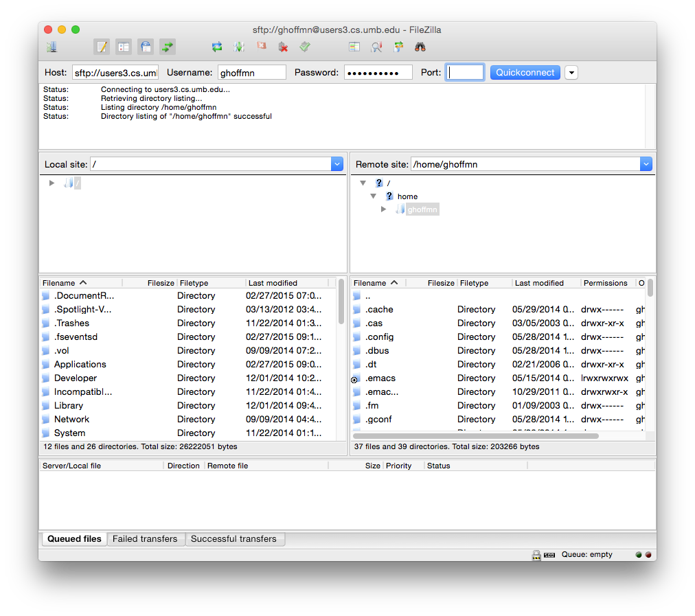Reconnect to last server with checkmark icon
This screenshot has height=616, width=695.
305,47
